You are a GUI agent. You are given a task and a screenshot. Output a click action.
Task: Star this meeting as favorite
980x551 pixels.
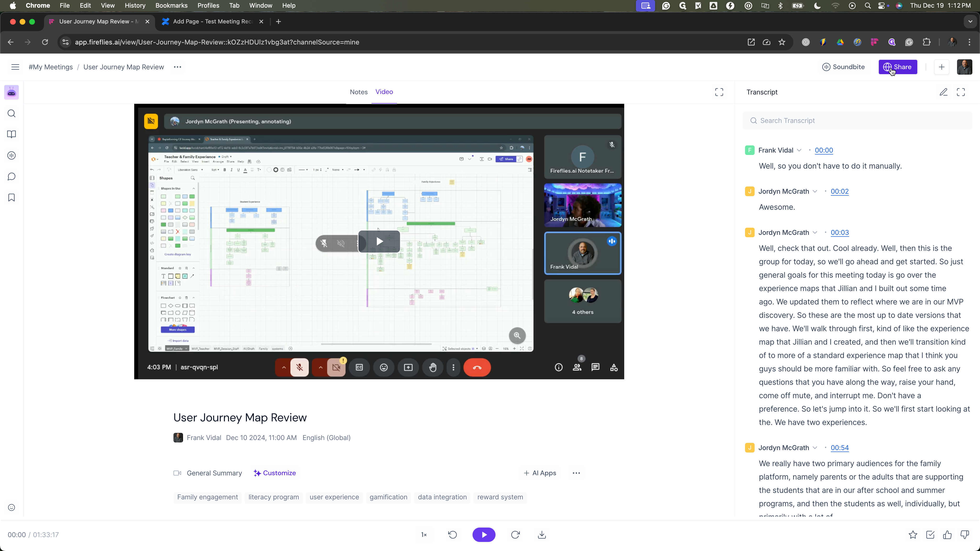tap(913, 535)
